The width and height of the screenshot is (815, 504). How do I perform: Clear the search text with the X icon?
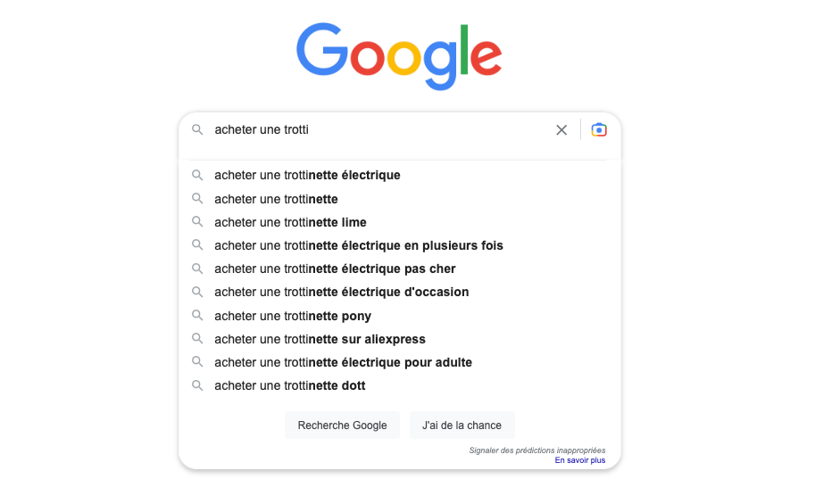click(x=561, y=130)
